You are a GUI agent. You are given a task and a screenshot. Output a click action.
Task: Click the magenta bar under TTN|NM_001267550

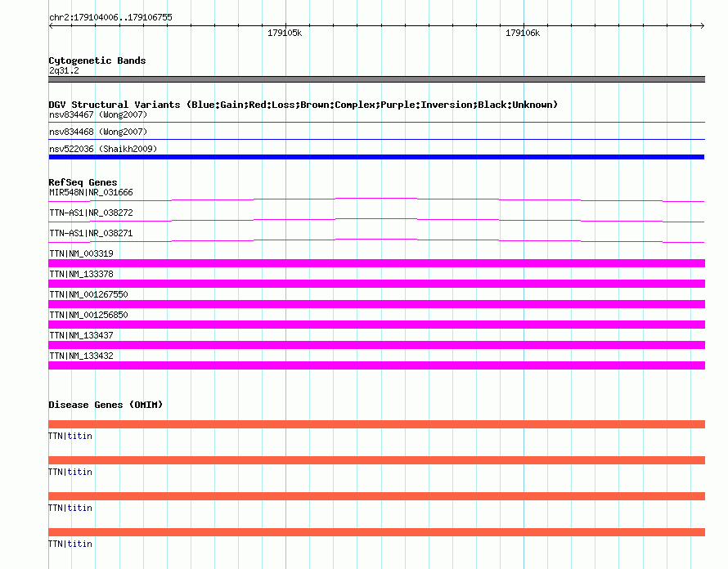376,304
